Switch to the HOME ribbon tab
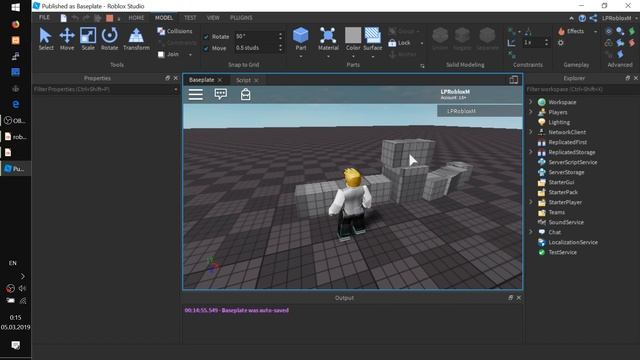This screenshot has height=360, width=640. 136,18
